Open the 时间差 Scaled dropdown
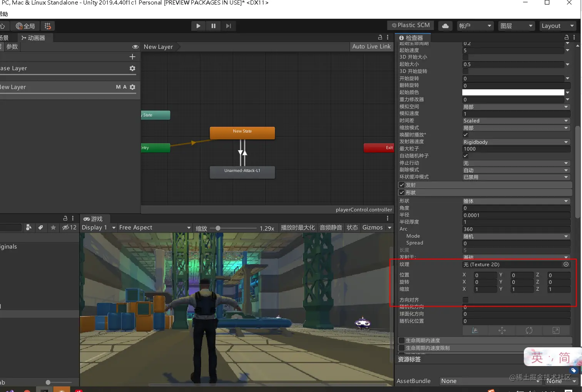This screenshot has height=392, width=582. [x=516, y=121]
